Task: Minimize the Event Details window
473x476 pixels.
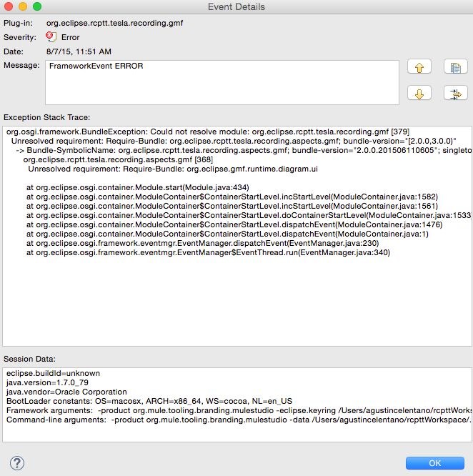Action: point(23,6)
